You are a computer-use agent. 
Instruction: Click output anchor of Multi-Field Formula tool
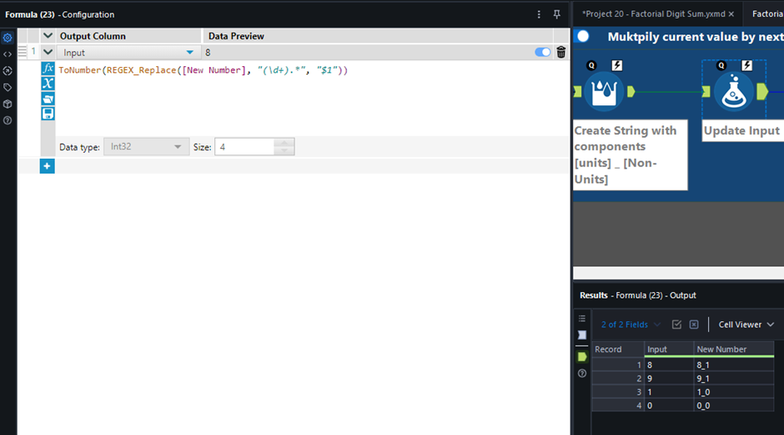tap(631, 92)
